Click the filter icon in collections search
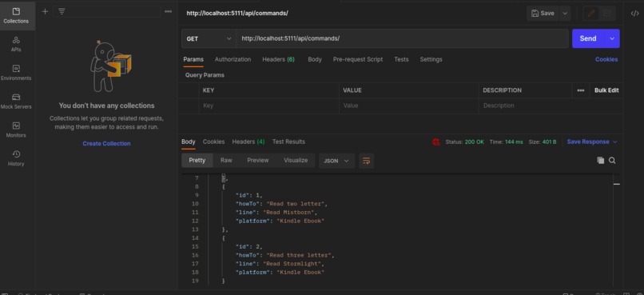 [62, 11]
